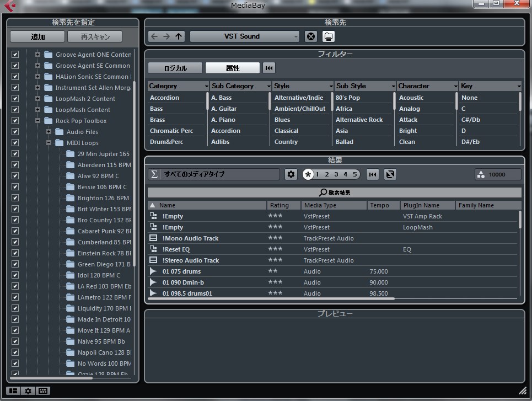Click the Cubase logo in the title bar

[9, 6]
